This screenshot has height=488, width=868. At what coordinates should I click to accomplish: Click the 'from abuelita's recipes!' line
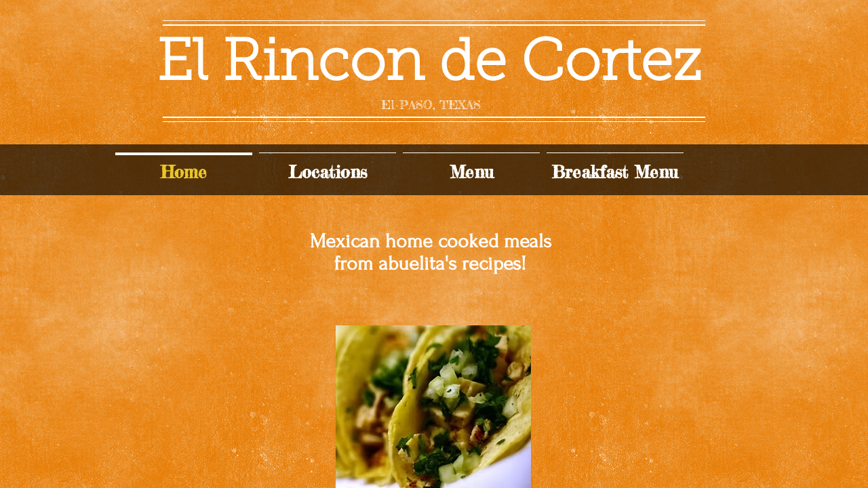431,264
